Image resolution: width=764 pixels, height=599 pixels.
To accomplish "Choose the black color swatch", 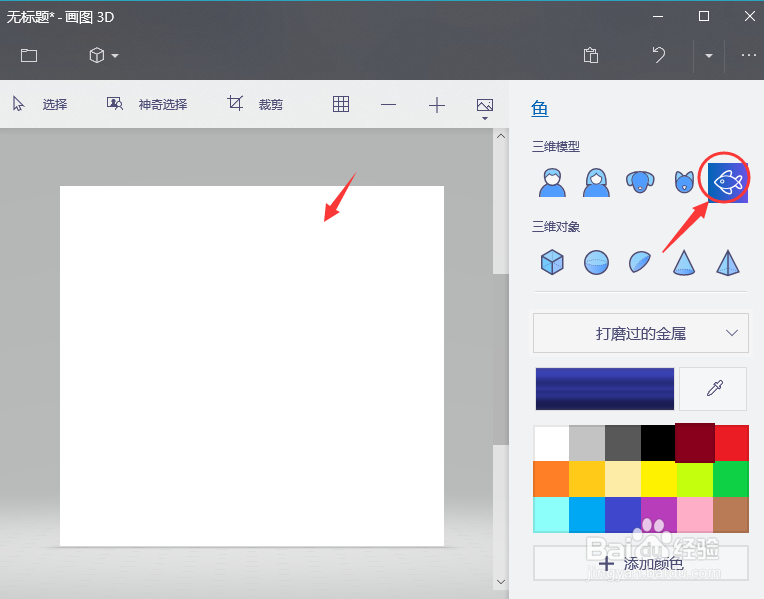I will tap(658, 443).
